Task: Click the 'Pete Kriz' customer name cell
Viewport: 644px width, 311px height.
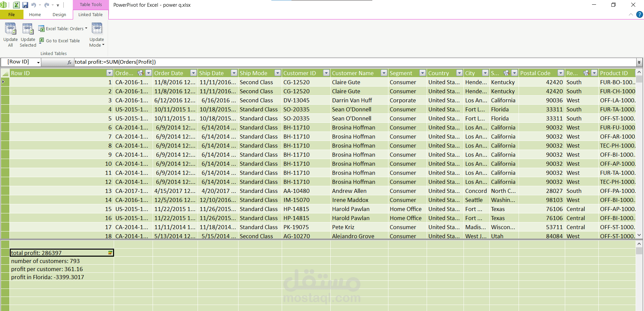Action: [x=360, y=227]
